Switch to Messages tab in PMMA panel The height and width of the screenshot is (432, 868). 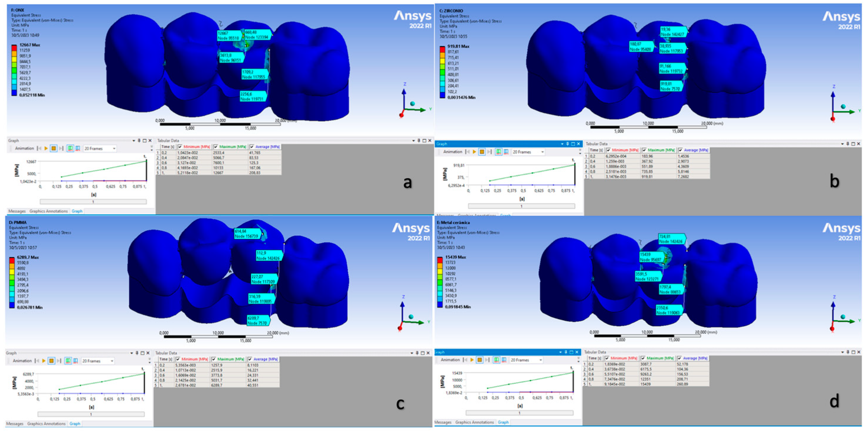tap(15, 423)
